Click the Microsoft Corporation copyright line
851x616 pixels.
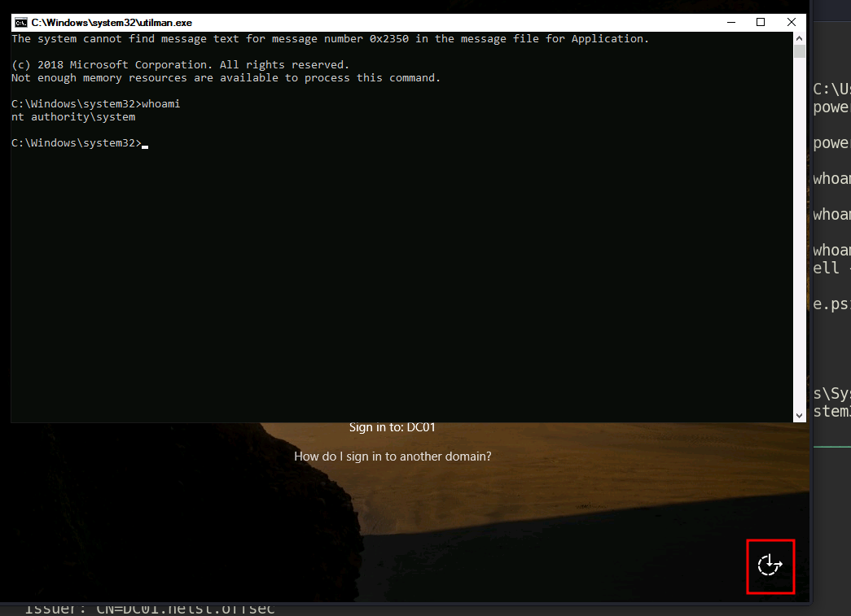[180, 65]
